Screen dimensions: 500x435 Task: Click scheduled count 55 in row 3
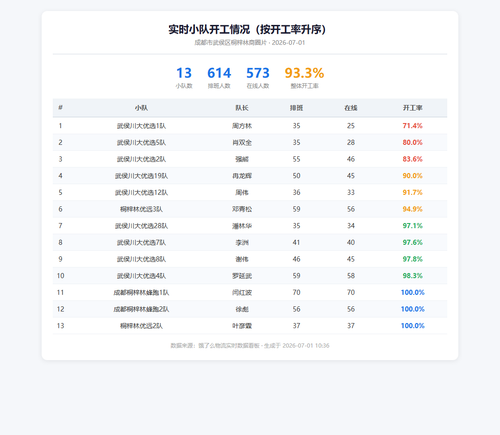296,159
